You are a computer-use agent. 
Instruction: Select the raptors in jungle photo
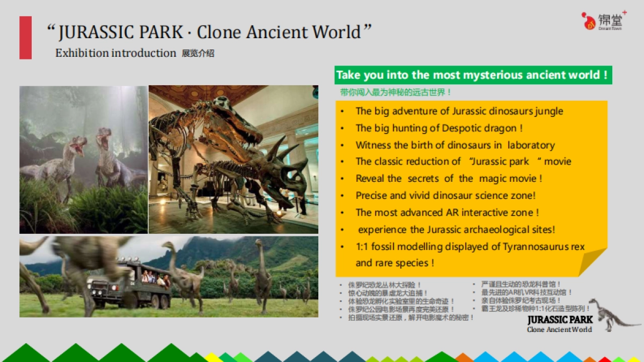pos(83,159)
